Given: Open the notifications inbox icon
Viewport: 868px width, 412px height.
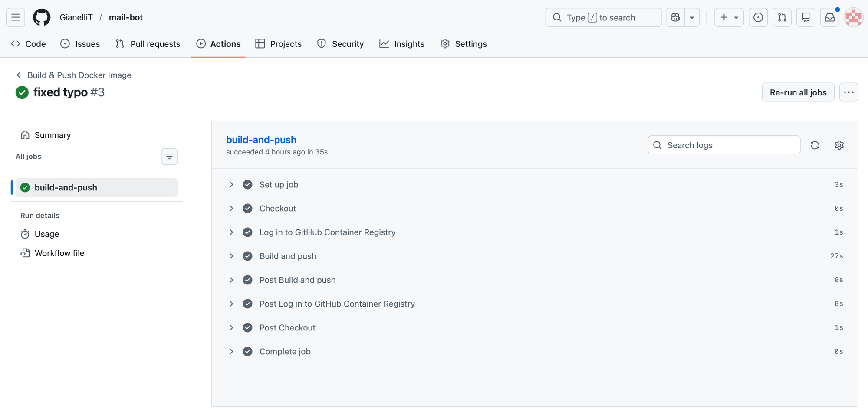Looking at the screenshot, I should coord(829,17).
